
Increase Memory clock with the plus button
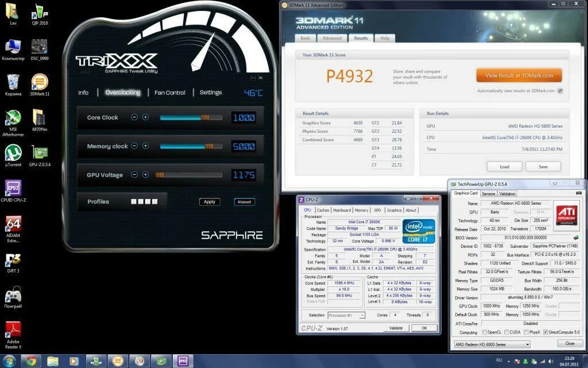pos(145,145)
